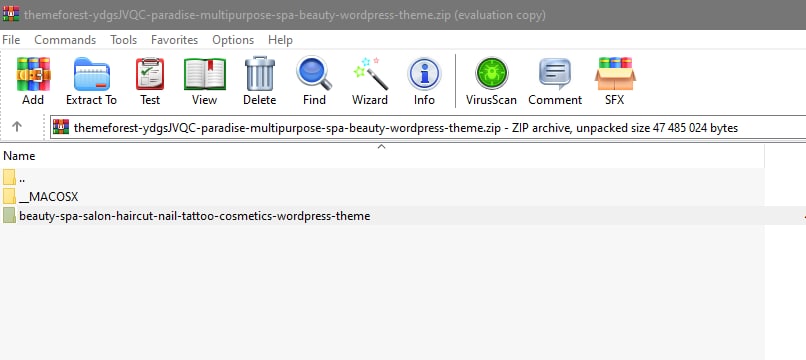Open the Help menu

point(280,40)
